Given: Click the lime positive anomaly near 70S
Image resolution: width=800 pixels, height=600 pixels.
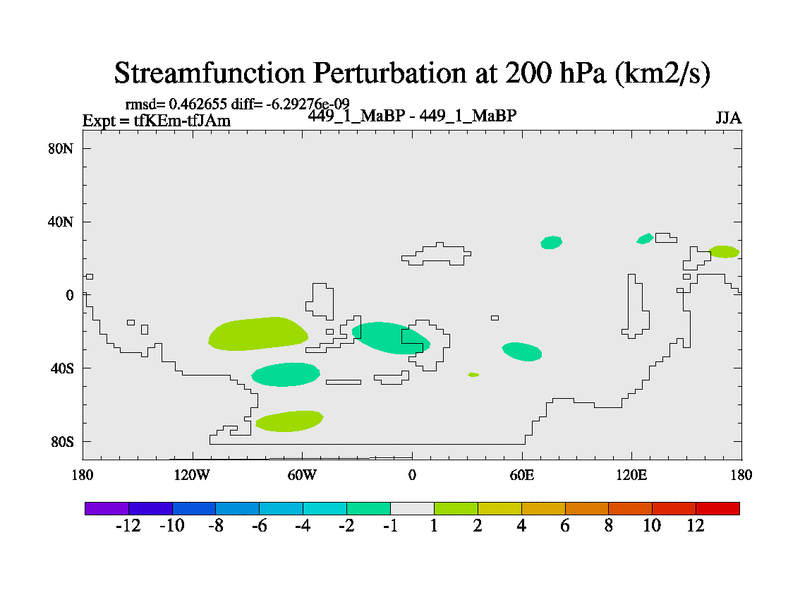Looking at the screenshot, I should pyautogui.click(x=289, y=421).
